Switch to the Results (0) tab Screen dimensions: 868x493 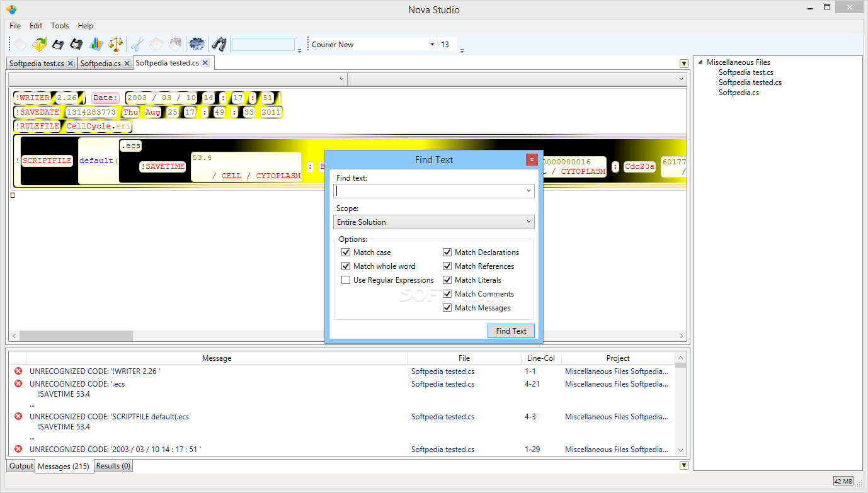[113, 466]
